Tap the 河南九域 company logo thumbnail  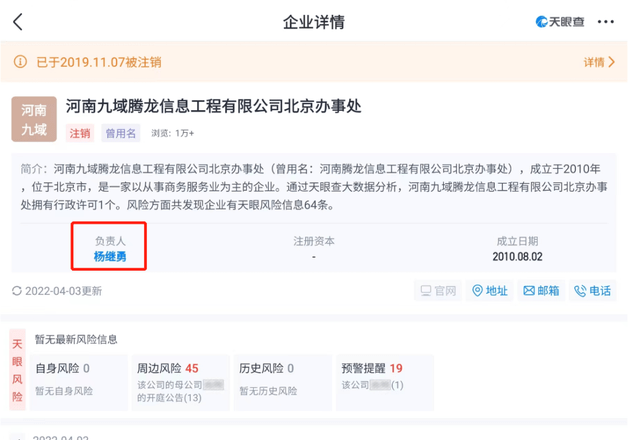click(34, 119)
